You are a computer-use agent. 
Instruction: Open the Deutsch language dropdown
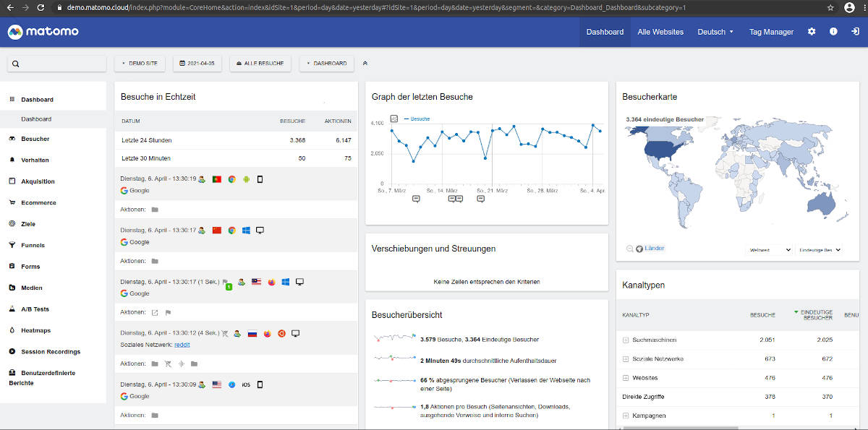pos(715,32)
